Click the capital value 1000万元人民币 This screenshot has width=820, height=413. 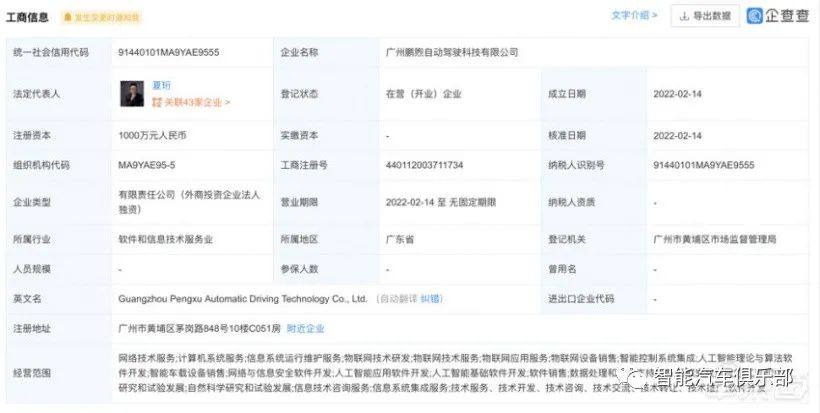point(152,135)
